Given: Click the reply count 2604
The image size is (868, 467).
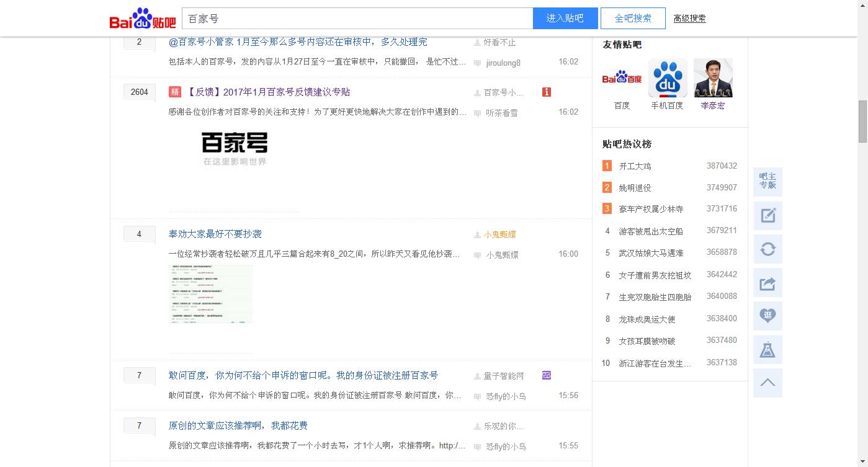Looking at the screenshot, I should click(x=140, y=92).
